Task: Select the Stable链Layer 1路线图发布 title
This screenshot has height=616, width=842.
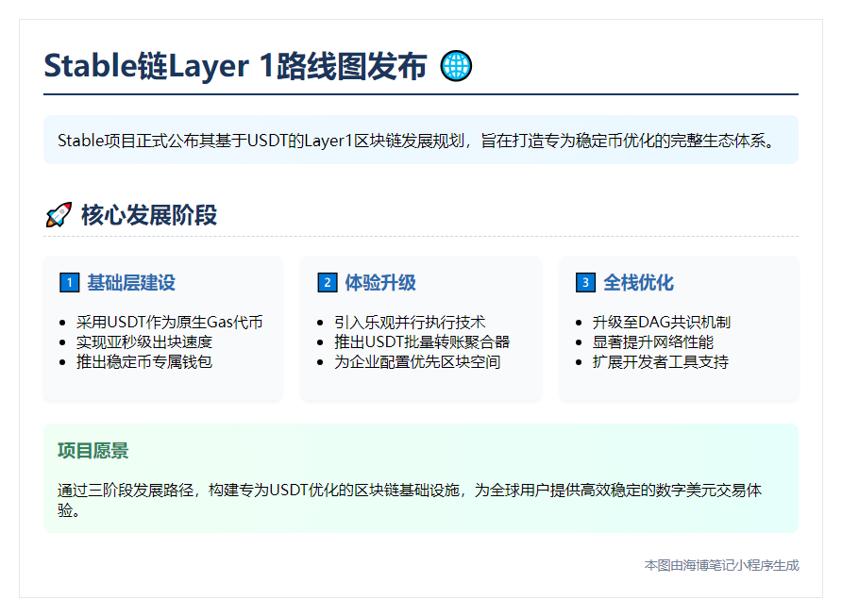Action: [236, 66]
